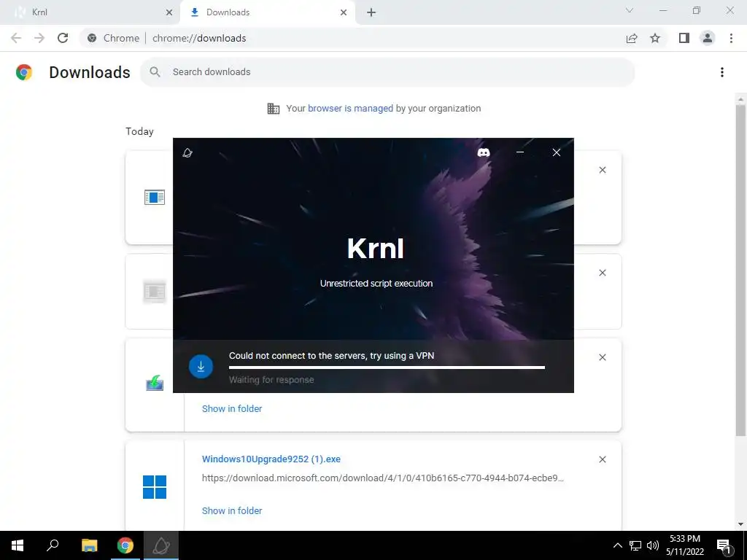Close the Krnl installer window
This screenshot has width=747, height=560.
coord(556,152)
